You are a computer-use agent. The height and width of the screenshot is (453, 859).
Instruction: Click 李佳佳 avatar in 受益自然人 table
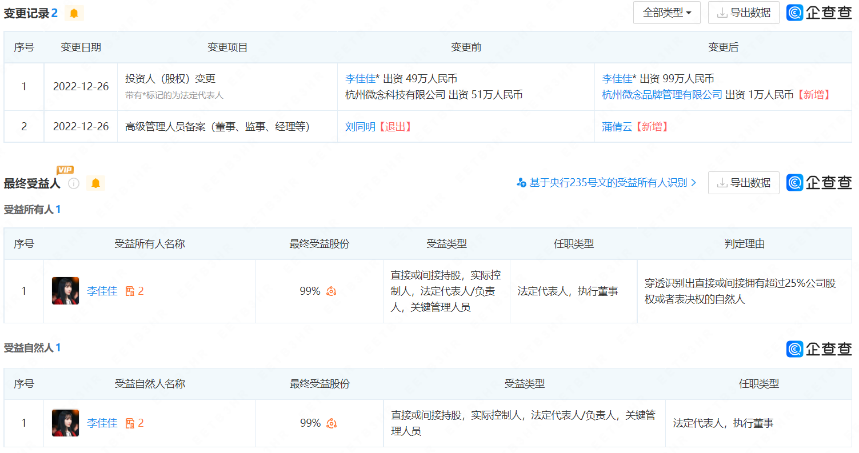click(x=65, y=423)
